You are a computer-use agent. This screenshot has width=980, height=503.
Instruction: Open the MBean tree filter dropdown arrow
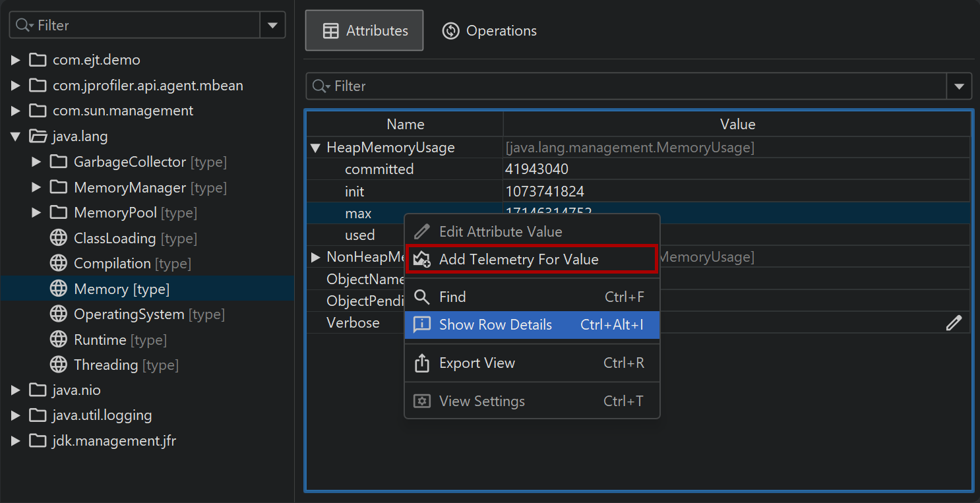(272, 26)
